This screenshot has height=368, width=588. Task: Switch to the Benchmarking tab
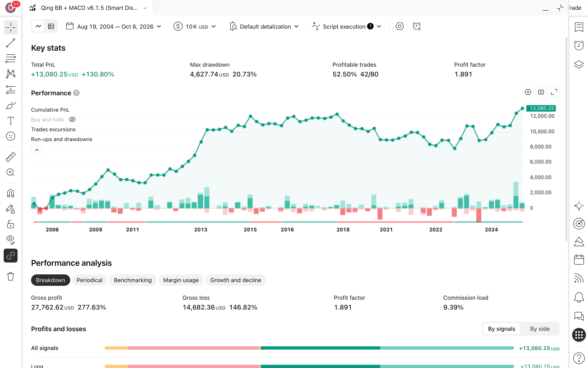(x=133, y=280)
